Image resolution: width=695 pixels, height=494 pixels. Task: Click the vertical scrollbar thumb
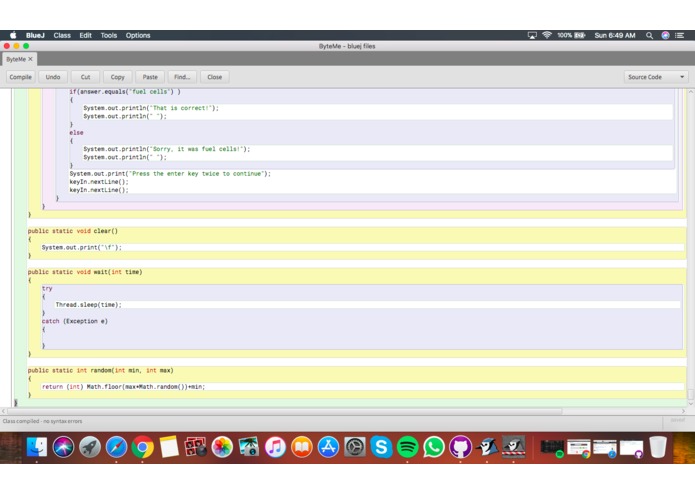690,394
